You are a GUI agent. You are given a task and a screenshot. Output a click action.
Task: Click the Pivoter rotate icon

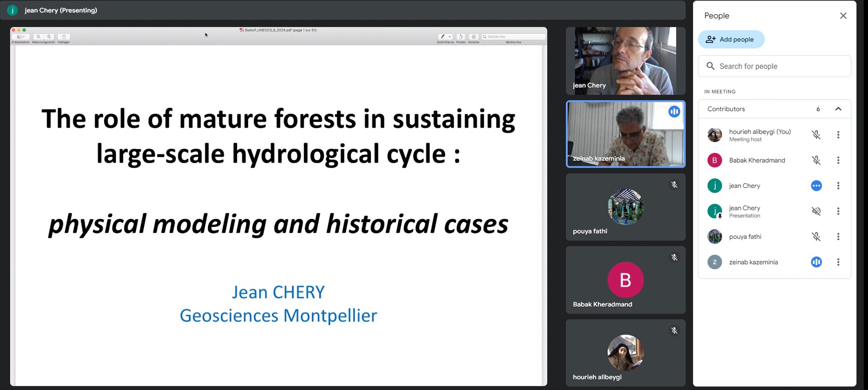(460, 37)
